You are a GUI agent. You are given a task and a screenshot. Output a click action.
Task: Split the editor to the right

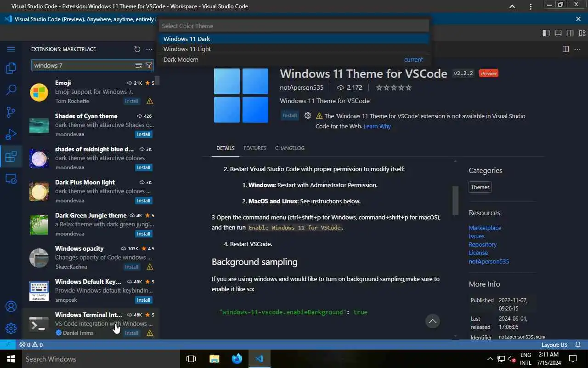tap(566, 49)
